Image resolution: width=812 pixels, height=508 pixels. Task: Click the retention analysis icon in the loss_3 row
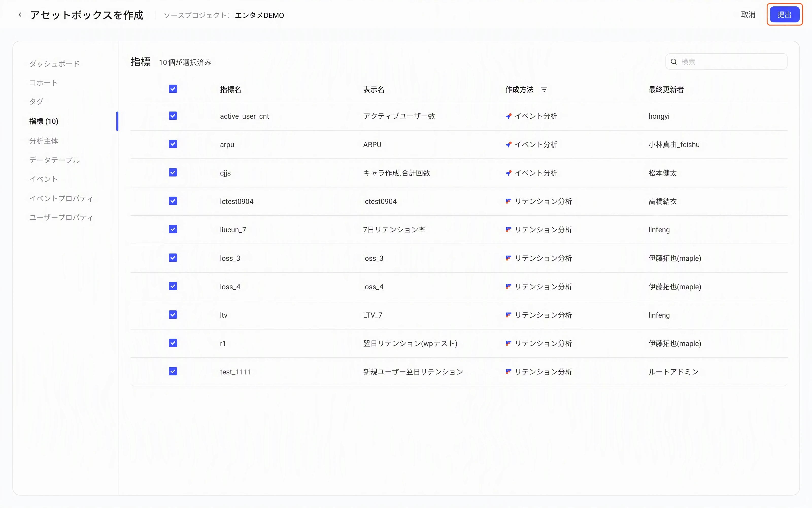(x=508, y=258)
